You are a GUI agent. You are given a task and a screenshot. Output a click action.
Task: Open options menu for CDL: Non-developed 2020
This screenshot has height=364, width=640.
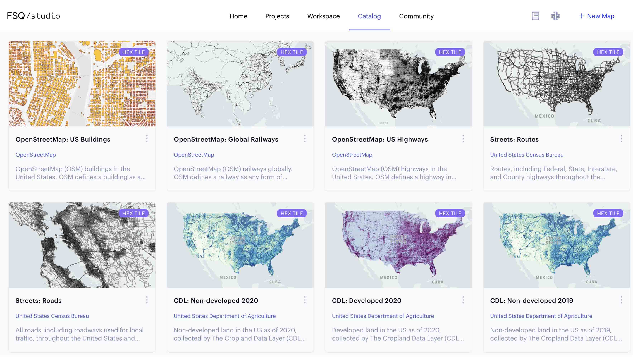[305, 300]
